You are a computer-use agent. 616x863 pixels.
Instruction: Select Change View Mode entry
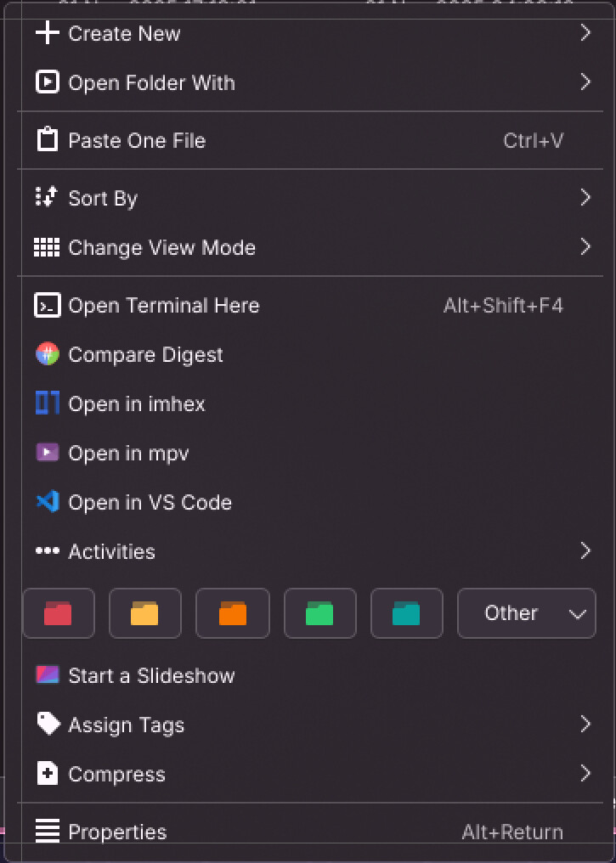click(x=161, y=247)
